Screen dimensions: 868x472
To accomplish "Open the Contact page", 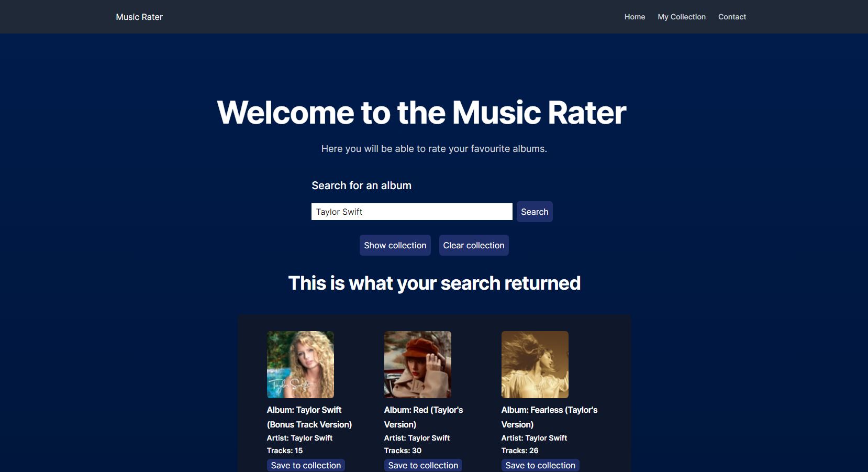I will coord(732,17).
